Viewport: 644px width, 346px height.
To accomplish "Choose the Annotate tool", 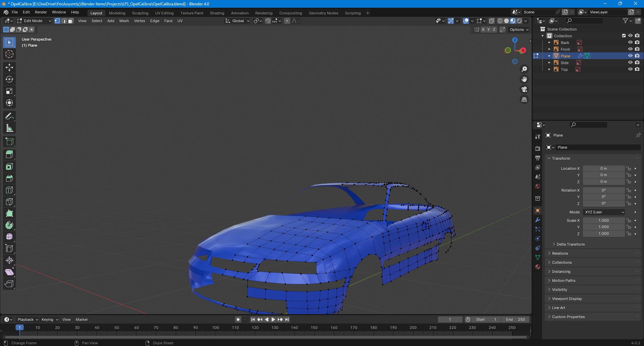I will [x=9, y=116].
